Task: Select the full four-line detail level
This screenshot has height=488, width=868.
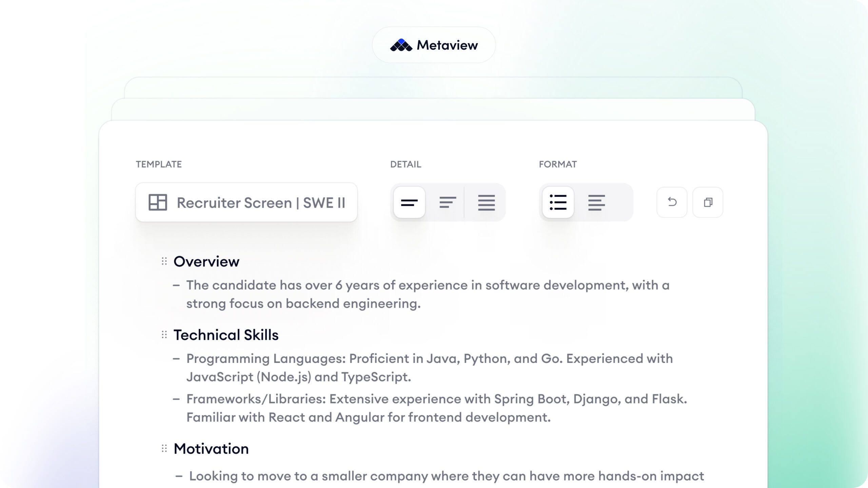Action: click(486, 203)
